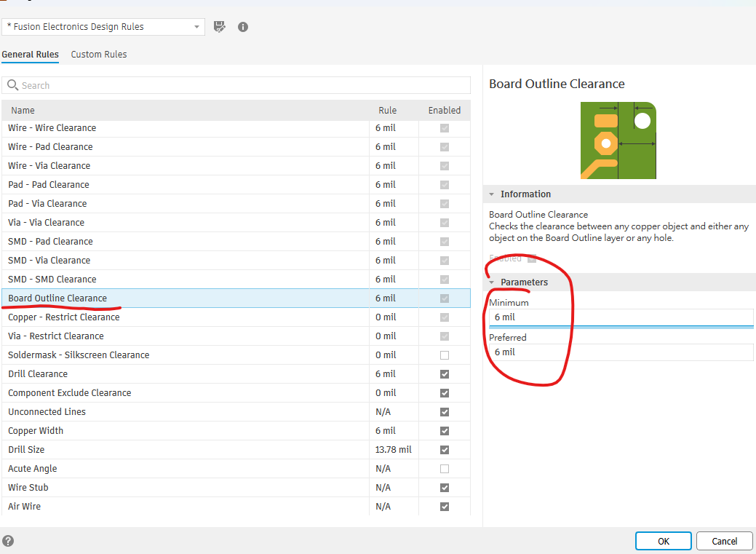Image resolution: width=756 pixels, height=554 pixels.
Task: Open Fusion Electronics Design Rules dropdown
Action: point(103,27)
